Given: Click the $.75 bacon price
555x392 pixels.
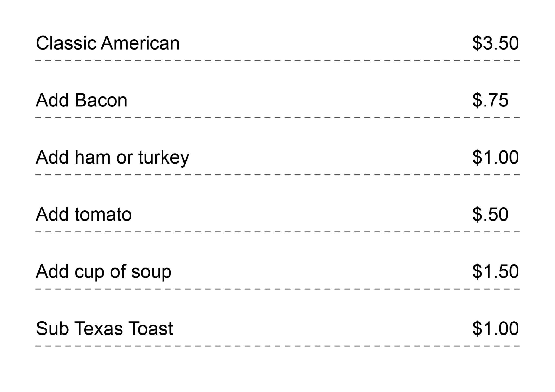Looking at the screenshot, I should coord(490,100).
